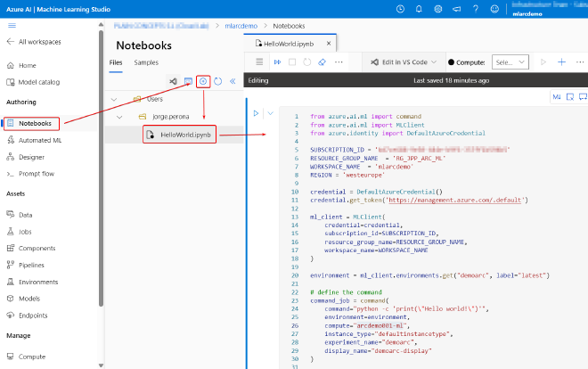The height and width of the screenshot is (369, 588).
Task: Open the notebook menu lines icon
Action: click(x=259, y=61)
